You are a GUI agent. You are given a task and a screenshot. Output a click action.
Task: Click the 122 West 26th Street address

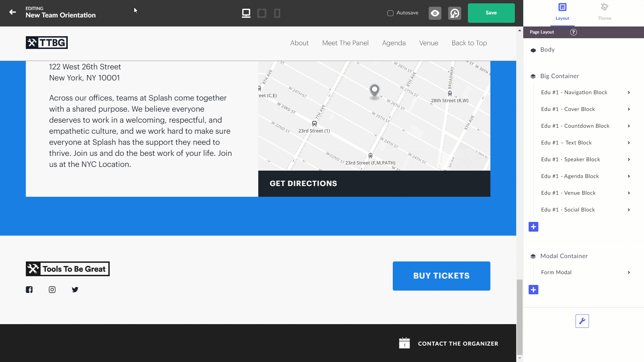pyautogui.click(x=85, y=67)
